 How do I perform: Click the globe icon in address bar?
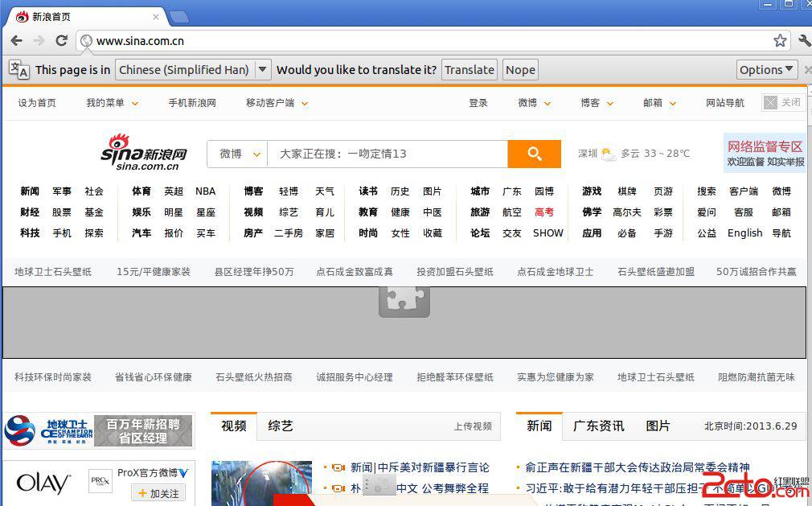[x=87, y=41]
